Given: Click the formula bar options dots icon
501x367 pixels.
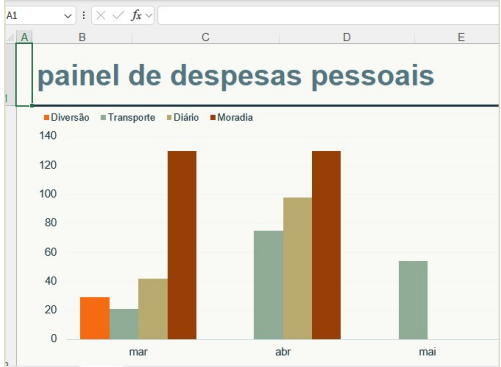Looking at the screenshot, I should [84, 15].
